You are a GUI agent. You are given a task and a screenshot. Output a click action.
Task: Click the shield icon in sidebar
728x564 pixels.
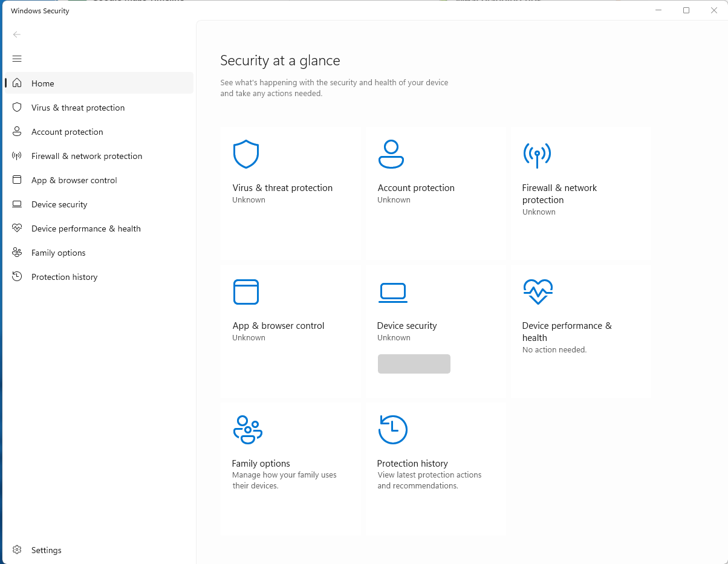click(x=17, y=107)
